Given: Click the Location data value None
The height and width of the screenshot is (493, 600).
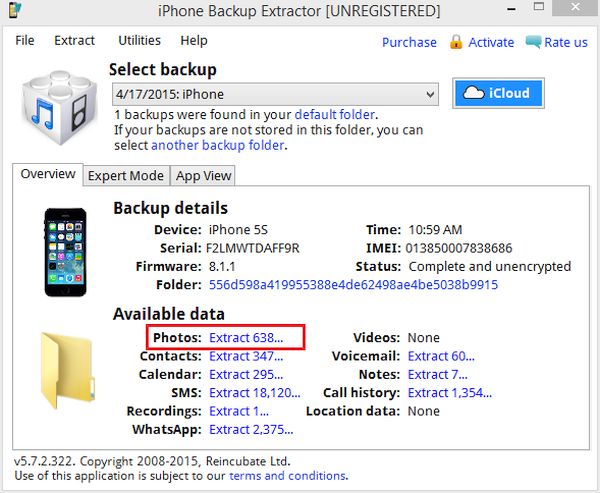Looking at the screenshot, I should point(424,411).
